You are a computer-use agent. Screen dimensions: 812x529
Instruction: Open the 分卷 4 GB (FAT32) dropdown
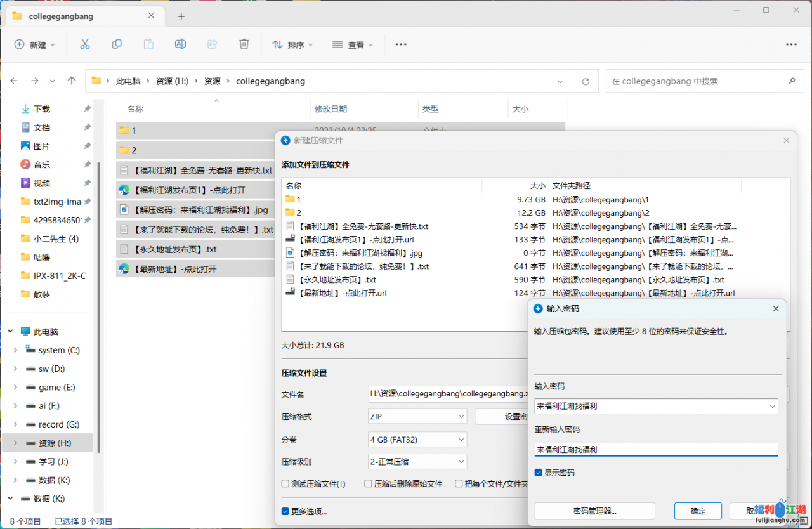click(417, 440)
